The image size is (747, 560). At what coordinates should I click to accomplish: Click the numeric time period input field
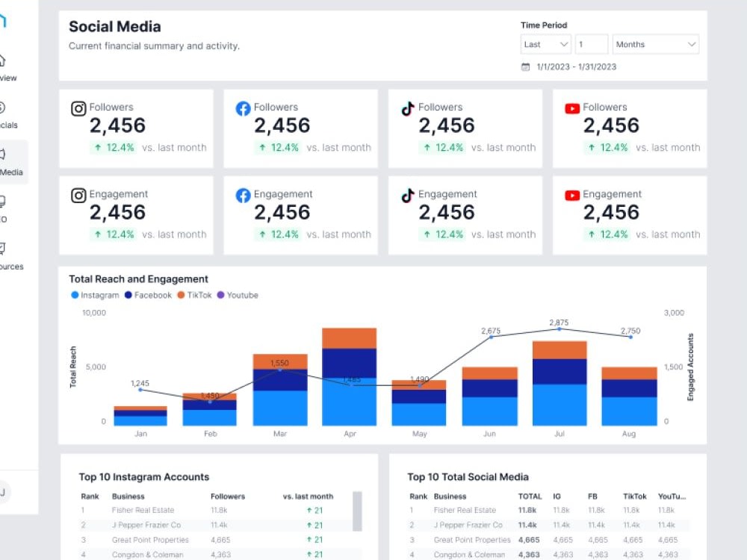592,44
